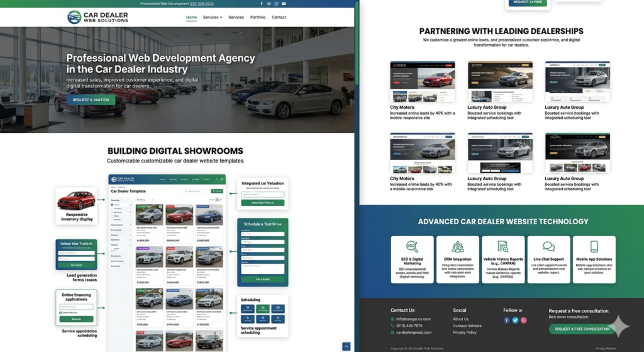The height and width of the screenshot is (352, 644).
Task: Click the Instagram icon in the top bar
Action: (276, 4)
